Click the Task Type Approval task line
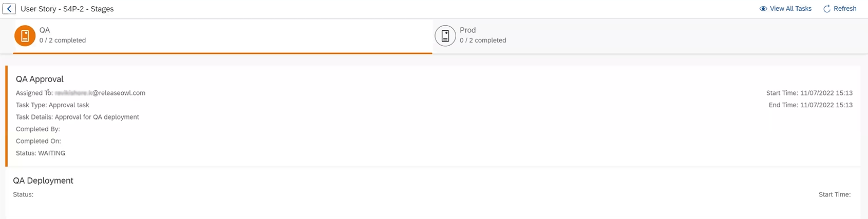The width and height of the screenshot is (868, 219). point(52,105)
